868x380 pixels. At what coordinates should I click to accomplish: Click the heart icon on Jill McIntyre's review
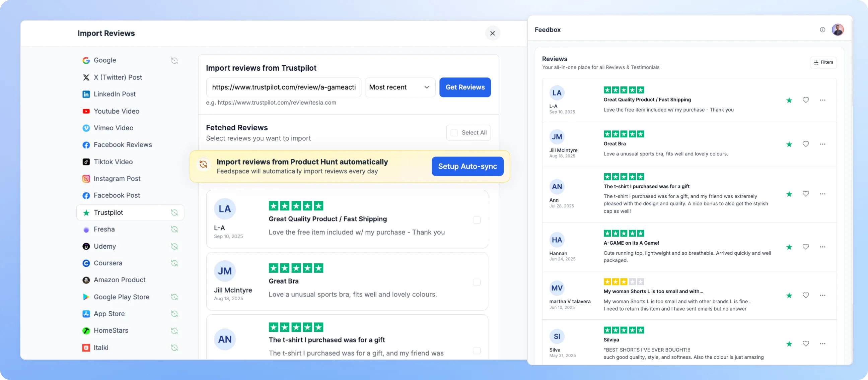pos(806,144)
